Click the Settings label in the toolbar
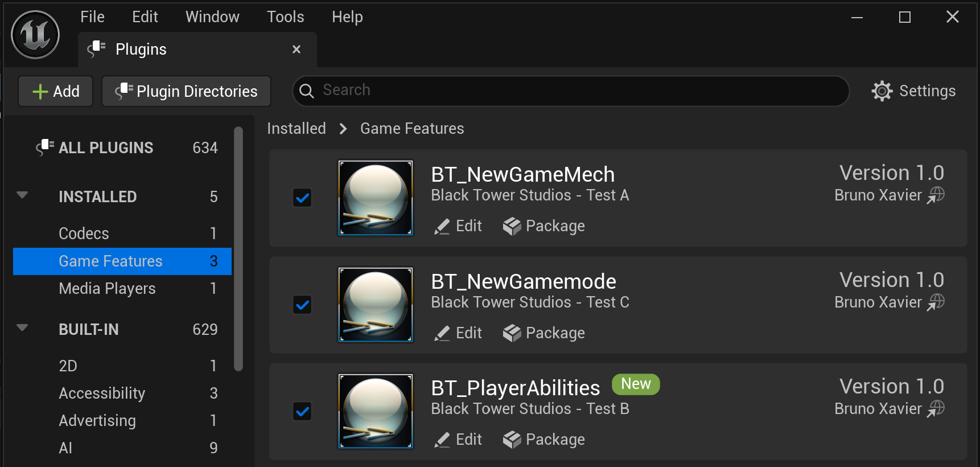This screenshot has height=467, width=980. [x=927, y=91]
